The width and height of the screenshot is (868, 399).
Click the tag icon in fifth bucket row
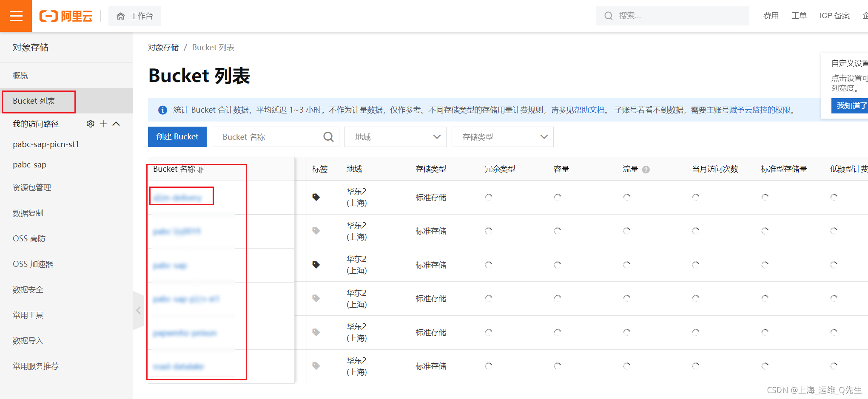316,332
